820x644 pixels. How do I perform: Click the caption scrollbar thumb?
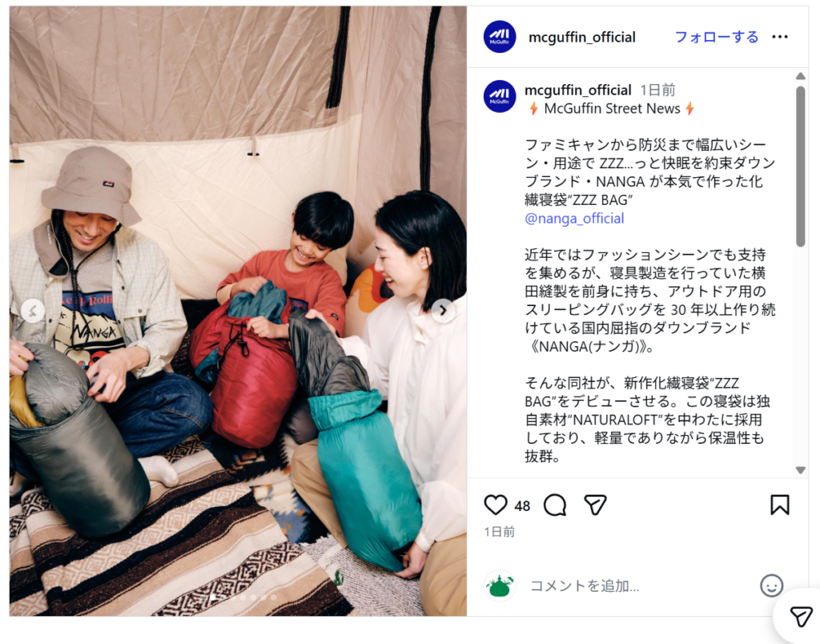tap(800, 166)
